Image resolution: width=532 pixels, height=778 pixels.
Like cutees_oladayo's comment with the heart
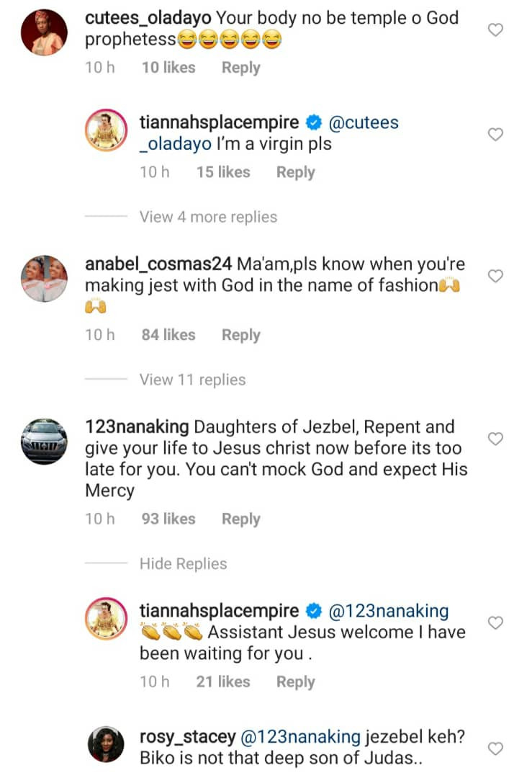coord(495,30)
